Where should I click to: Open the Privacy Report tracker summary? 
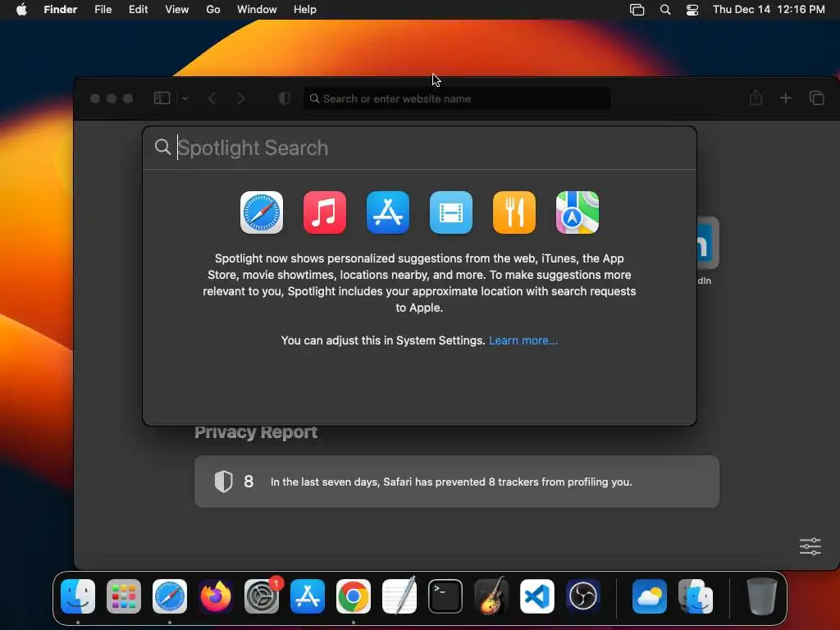point(457,482)
